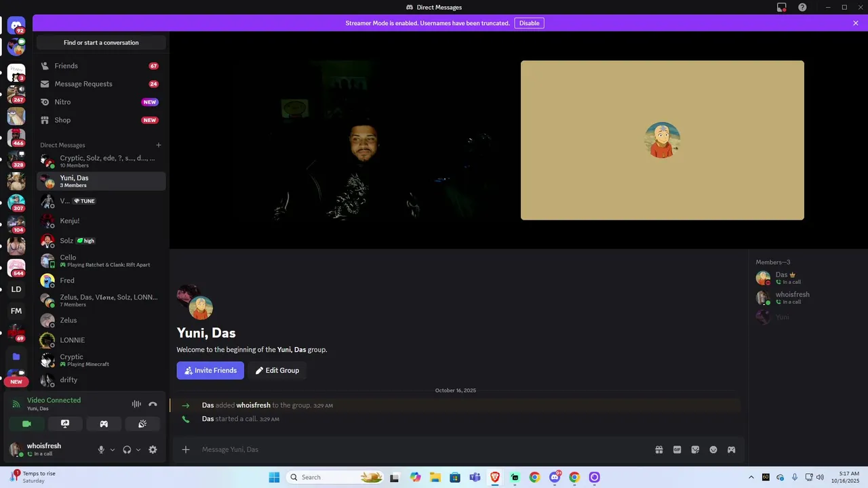Focus the webcam video tile
868x488 pixels.
click(x=375, y=140)
